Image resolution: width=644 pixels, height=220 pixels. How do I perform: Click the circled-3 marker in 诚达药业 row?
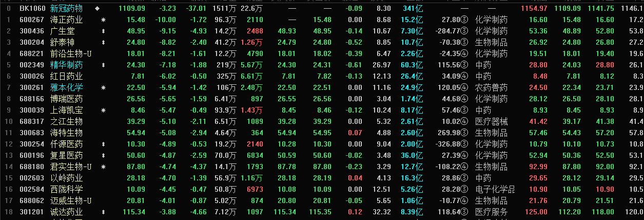click(464, 212)
